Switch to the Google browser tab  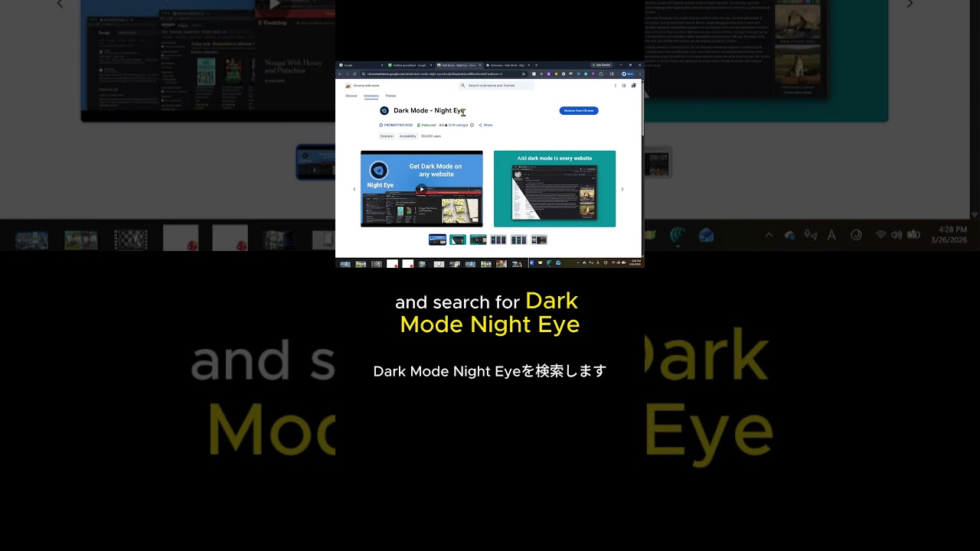tap(361, 65)
